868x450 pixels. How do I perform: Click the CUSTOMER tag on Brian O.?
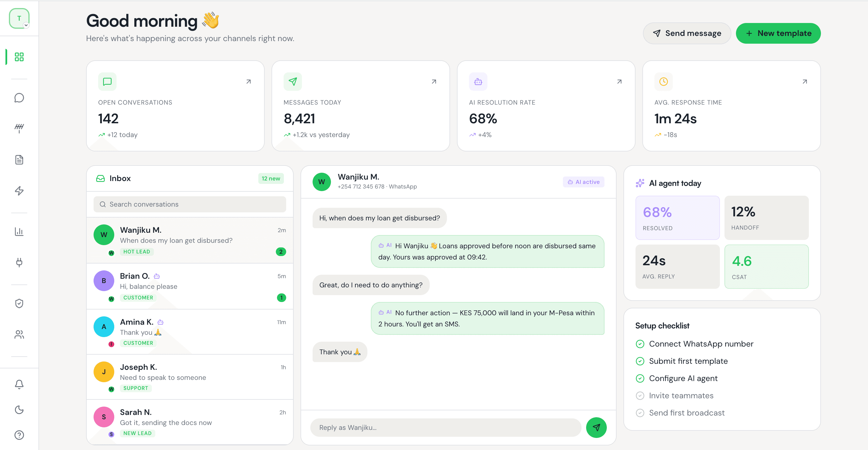point(138,297)
